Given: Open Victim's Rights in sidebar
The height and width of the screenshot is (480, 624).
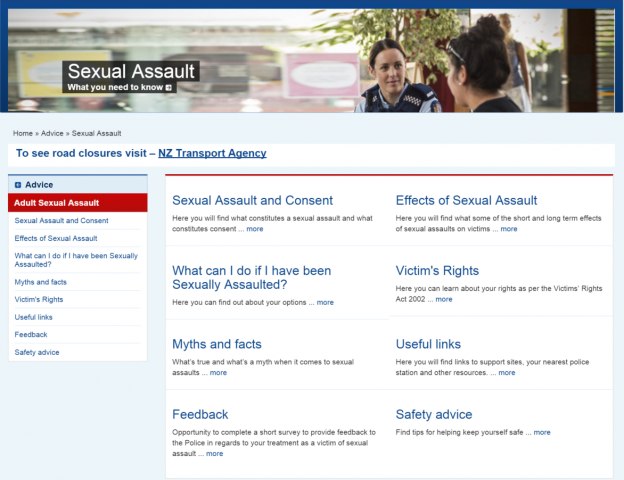Looking at the screenshot, I should (x=39, y=300).
